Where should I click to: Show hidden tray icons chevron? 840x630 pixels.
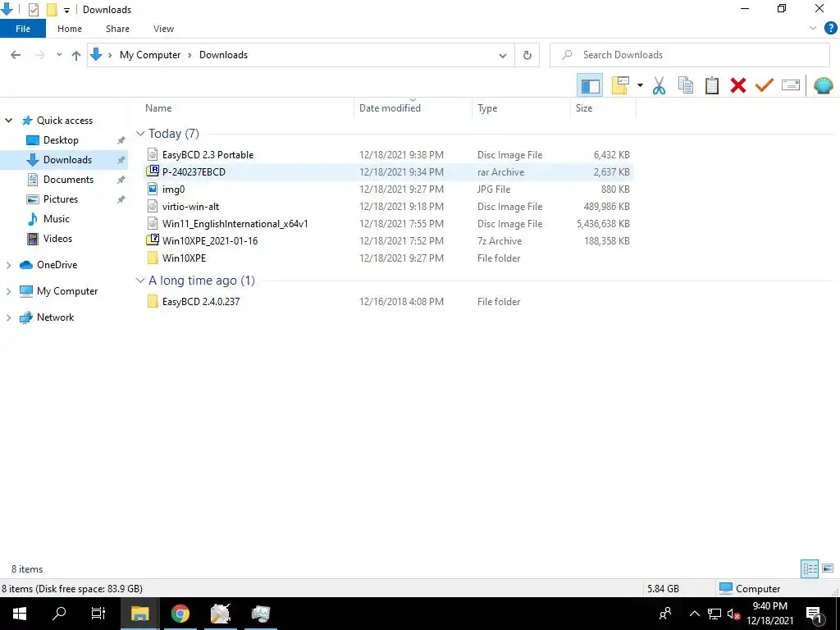694,614
